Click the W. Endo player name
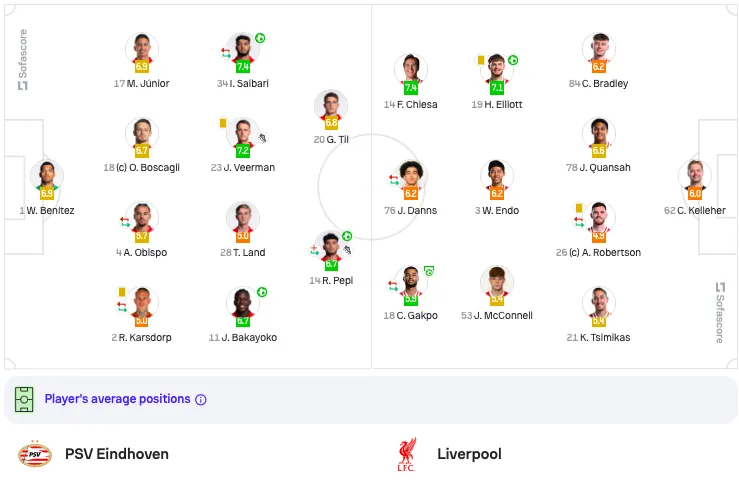739x485 pixels. (501, 211)
